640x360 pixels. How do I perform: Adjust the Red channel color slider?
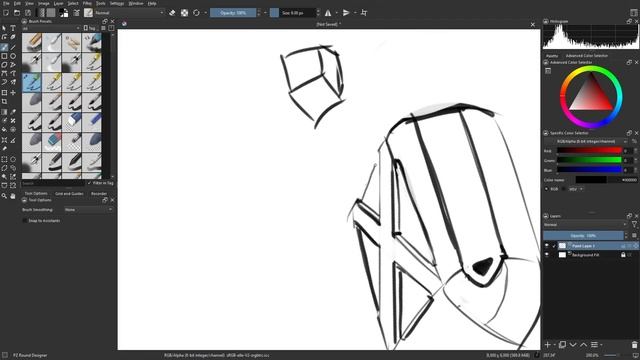(x=589, y=151)
